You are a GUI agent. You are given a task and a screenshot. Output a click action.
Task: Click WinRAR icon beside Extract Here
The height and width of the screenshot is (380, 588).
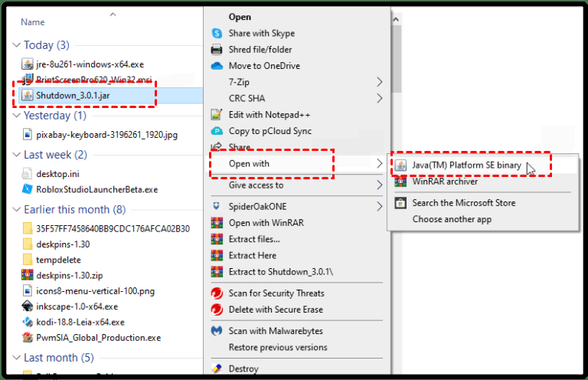217,255
